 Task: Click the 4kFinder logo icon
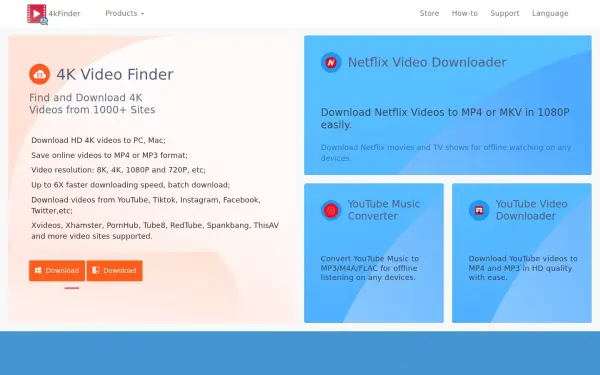point(37,15)
